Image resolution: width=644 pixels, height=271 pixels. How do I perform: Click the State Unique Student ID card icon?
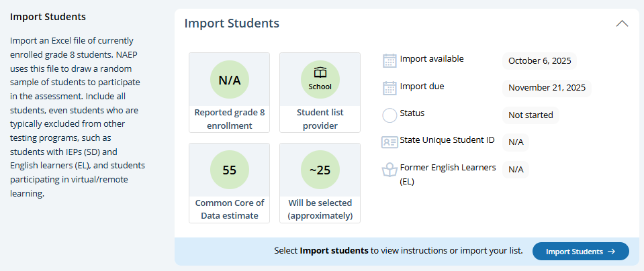pos(389,142)
